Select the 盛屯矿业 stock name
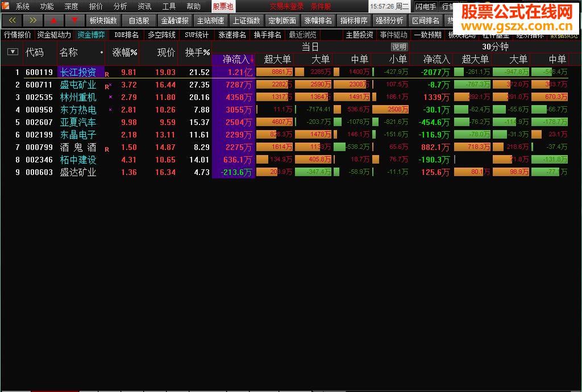 (78, 85)
